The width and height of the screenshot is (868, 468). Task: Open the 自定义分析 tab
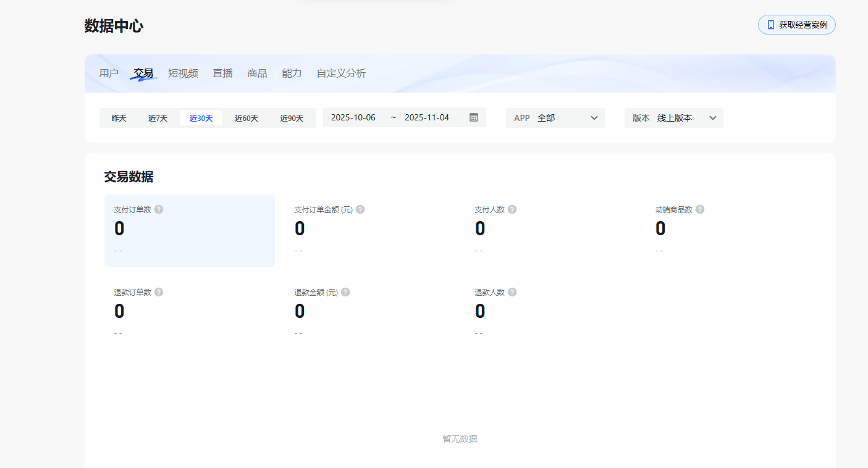click(x=341, y=73)
